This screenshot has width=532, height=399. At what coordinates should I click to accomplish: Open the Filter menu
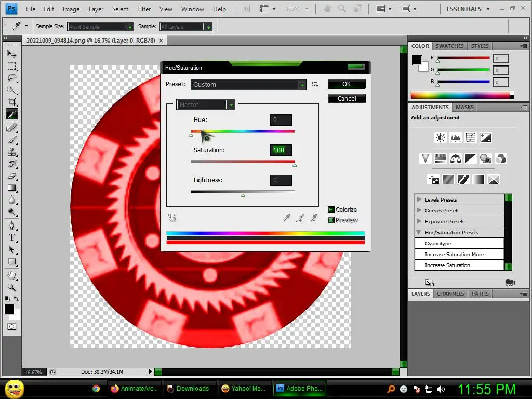point(144,9)
